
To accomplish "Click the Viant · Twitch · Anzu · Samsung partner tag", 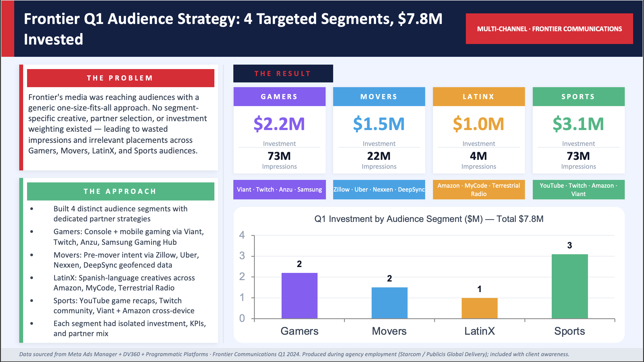I will [x=279, y=190].
